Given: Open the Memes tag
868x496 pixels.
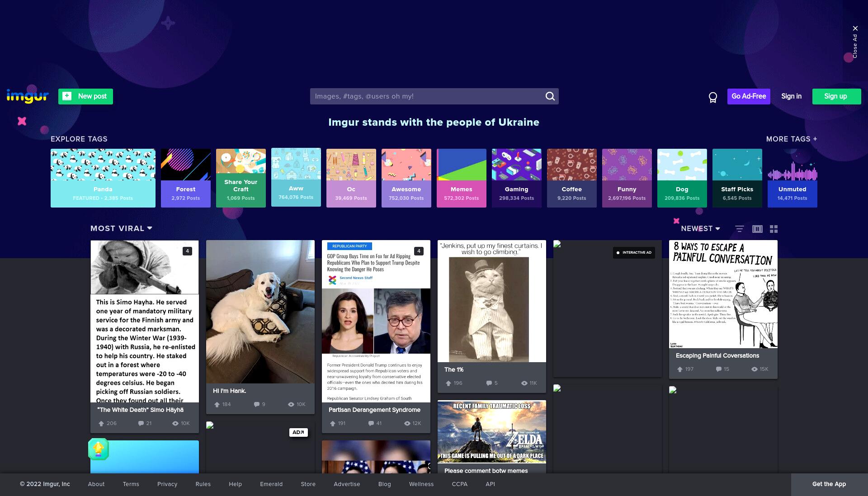Looking at the screenshot, I should click(x=462, y=178).
